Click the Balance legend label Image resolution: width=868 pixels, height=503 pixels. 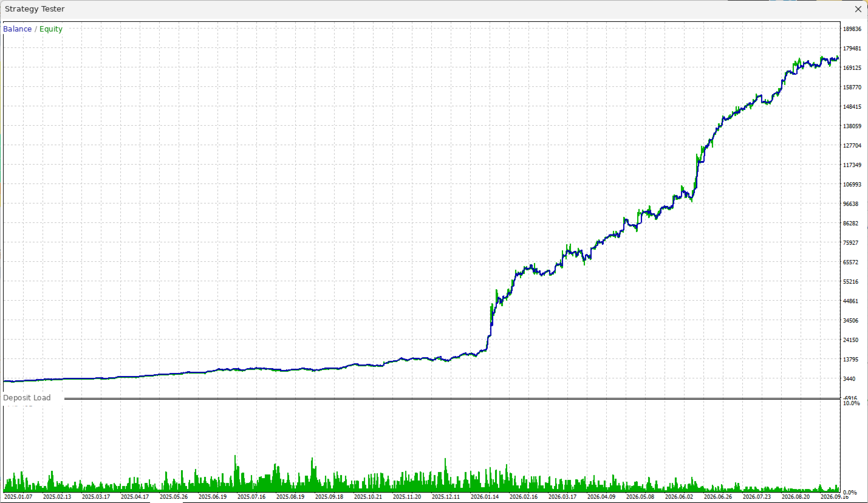point(18,29)
